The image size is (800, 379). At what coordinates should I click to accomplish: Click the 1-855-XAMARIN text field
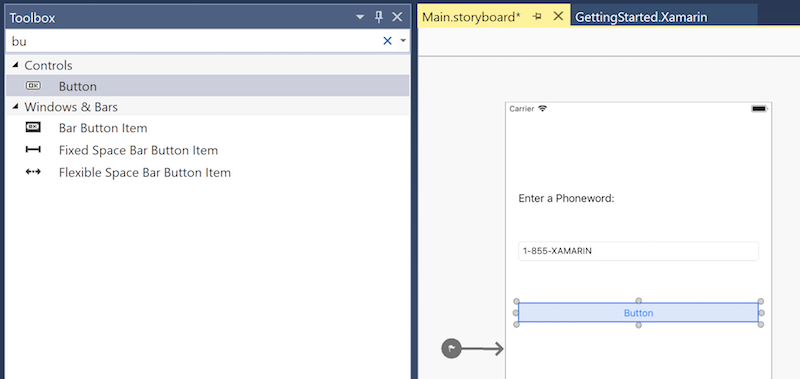[x=638, y=251]
